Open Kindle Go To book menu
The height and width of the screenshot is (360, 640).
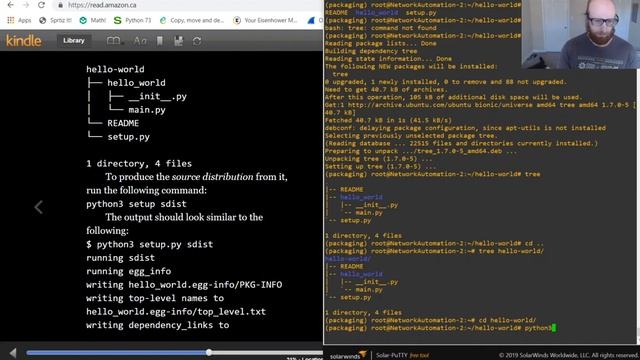pyautogui.click(x=115, y=41)
